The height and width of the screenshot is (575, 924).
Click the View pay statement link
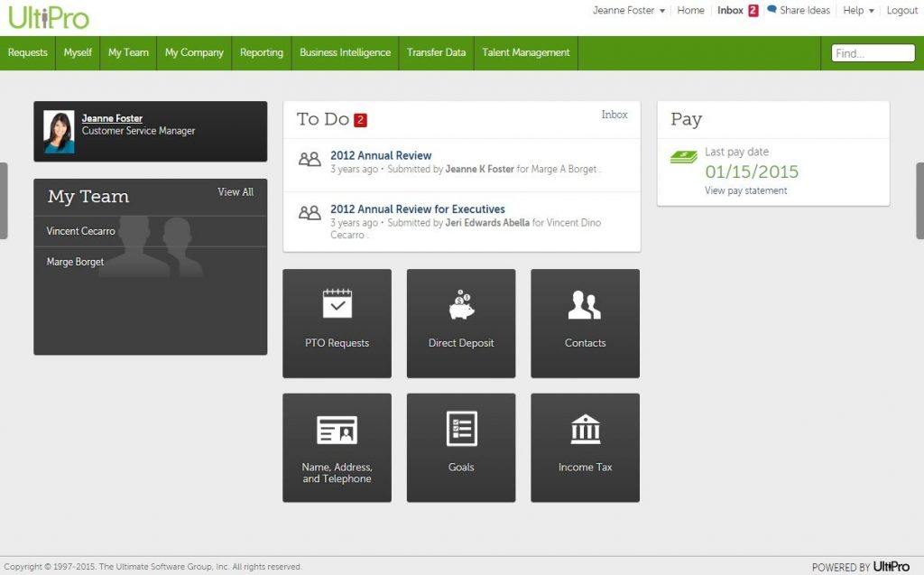[x=745, y=190]
